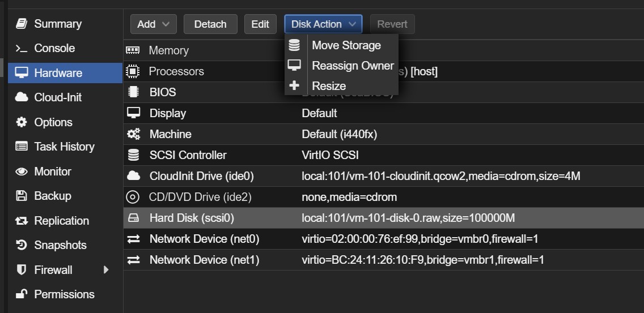Choose Reassign Owner menu entry
The width and height of the screenshot is (644, 313).
pos(342,65)
